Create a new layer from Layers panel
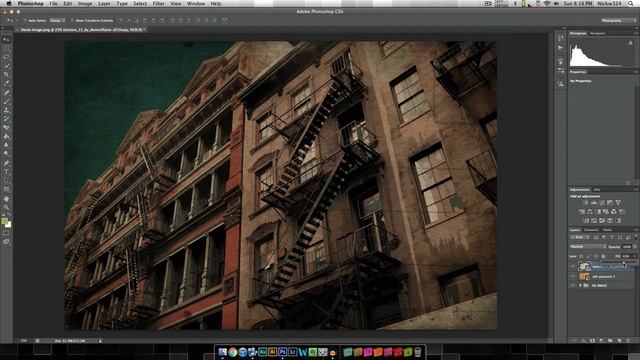 [x=619, y=340]
